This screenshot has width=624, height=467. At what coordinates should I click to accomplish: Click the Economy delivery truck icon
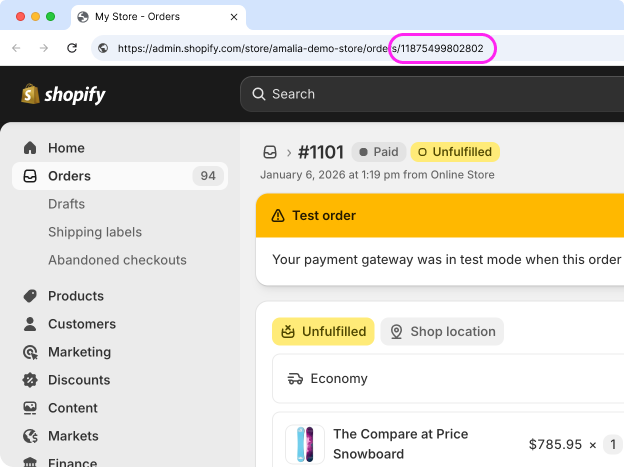tap(295, 379)
